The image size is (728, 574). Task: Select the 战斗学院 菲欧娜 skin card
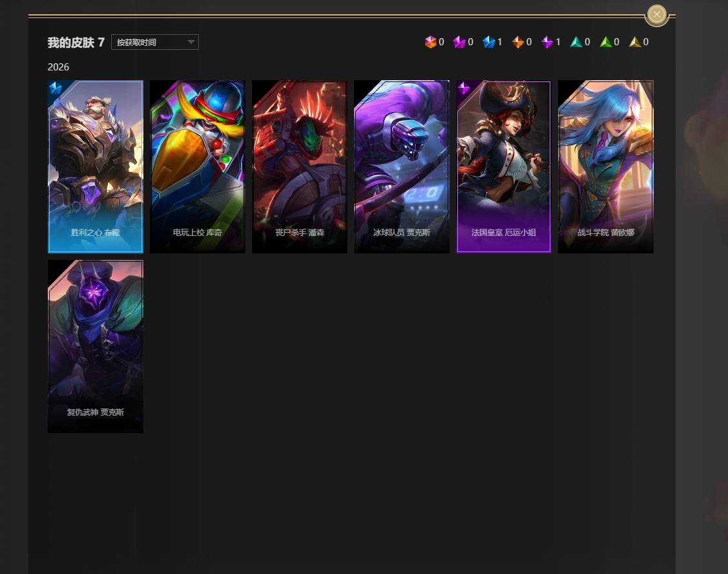(x=606, y=167)
